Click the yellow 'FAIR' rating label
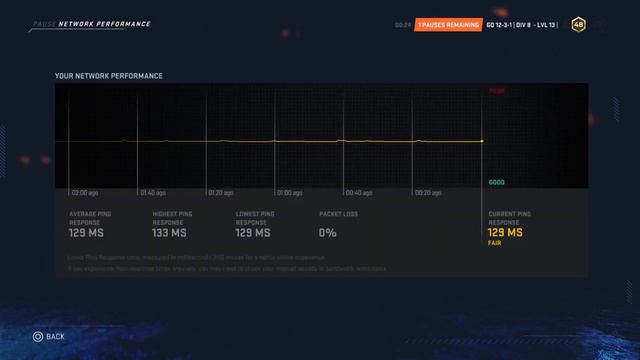Screen dimensions: 640x360 point(494,243)
